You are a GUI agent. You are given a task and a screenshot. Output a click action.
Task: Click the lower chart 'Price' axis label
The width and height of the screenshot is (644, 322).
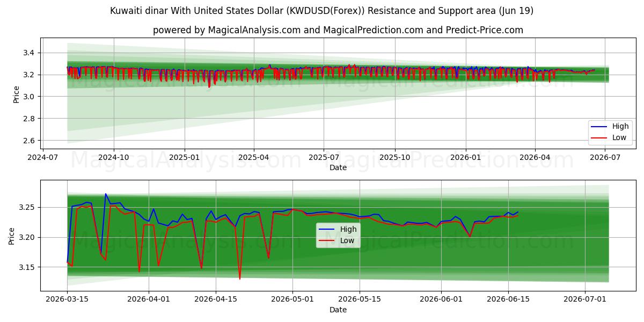[x=12, y=236]
